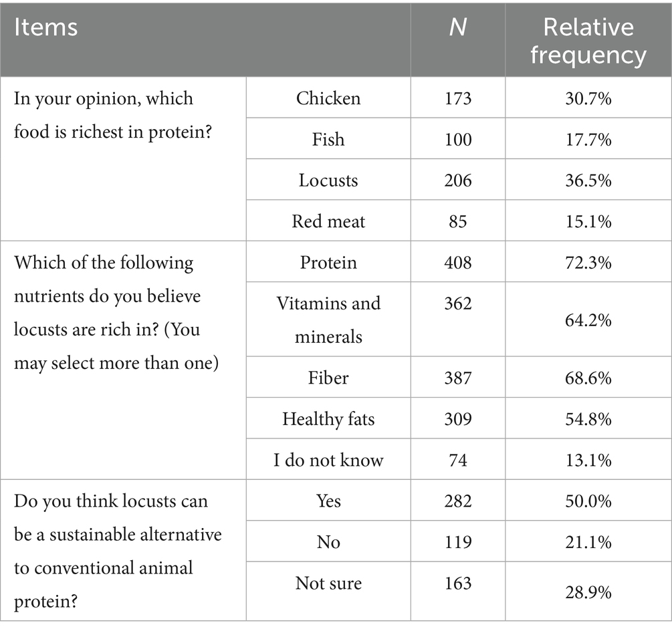Click the Relative frequency column header

point(588,41)
